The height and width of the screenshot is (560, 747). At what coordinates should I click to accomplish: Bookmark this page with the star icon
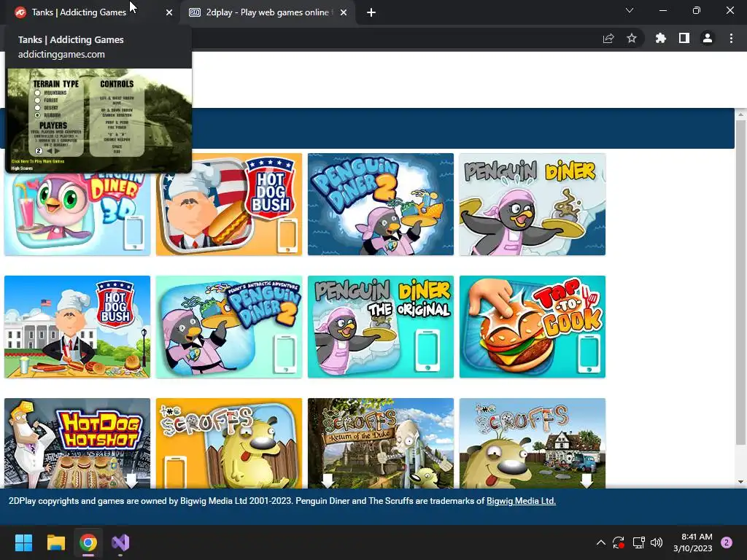(632, 38)
